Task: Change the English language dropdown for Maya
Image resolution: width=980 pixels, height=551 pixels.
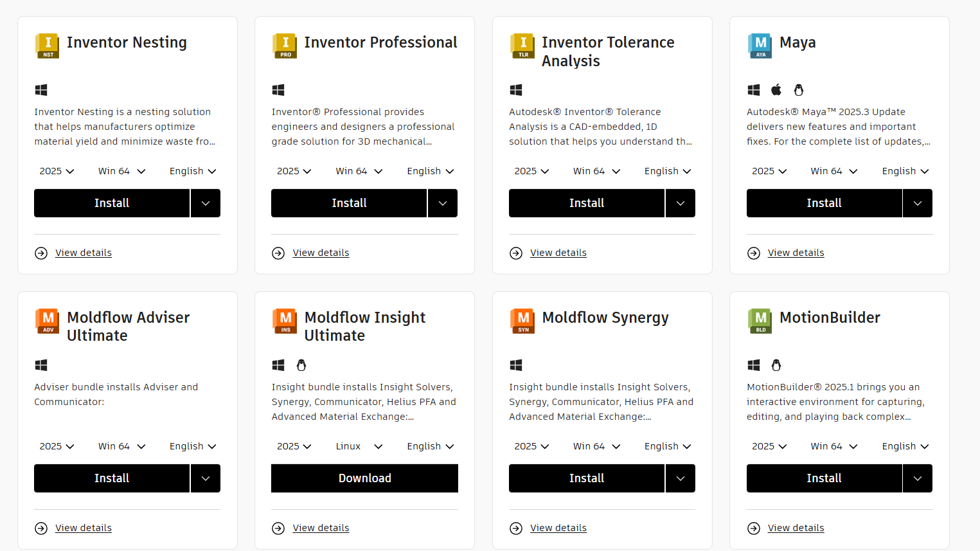Action: [x=905, y=171]
